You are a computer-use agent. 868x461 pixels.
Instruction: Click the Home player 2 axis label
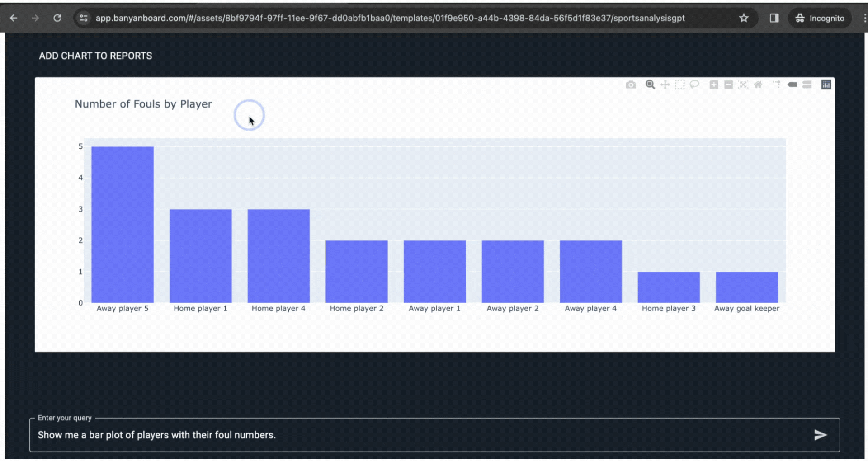click(357, 308)
